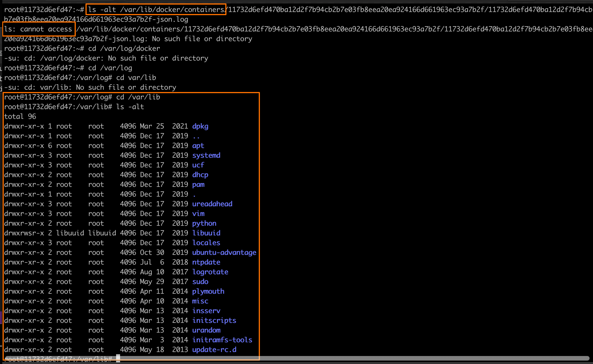This screenshot has width=593, height=364.
Task: Click the logrotate directory name
Action: 210,272
